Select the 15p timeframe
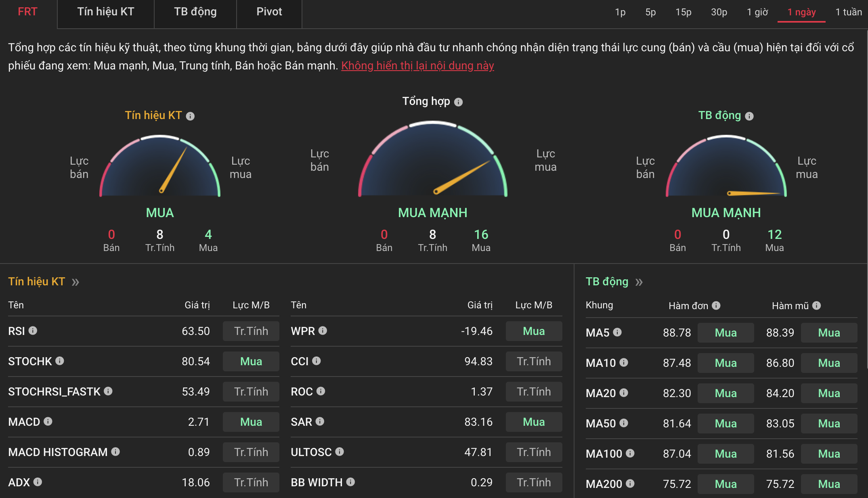The width and height of the screenshot is (868, 498). 683,12
